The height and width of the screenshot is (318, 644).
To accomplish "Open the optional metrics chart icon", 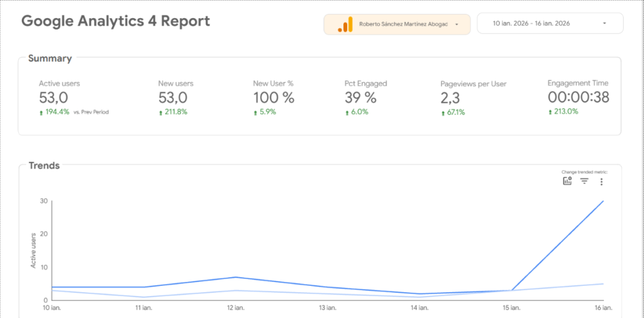I will [x=567, y=181].
